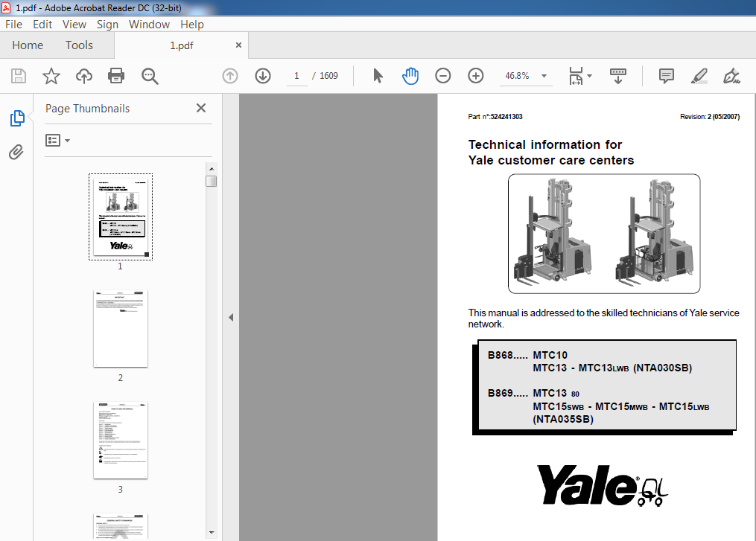Expand page fit options dropdown arrow
This screenshot has height=541, width=756.
pos(589,76)
